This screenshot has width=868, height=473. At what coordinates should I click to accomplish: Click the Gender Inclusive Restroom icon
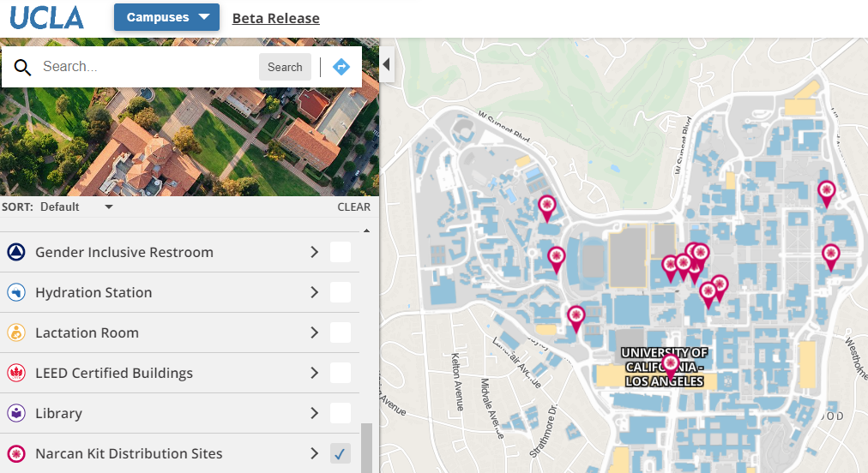pyautogui.click(x=16, y=252)
